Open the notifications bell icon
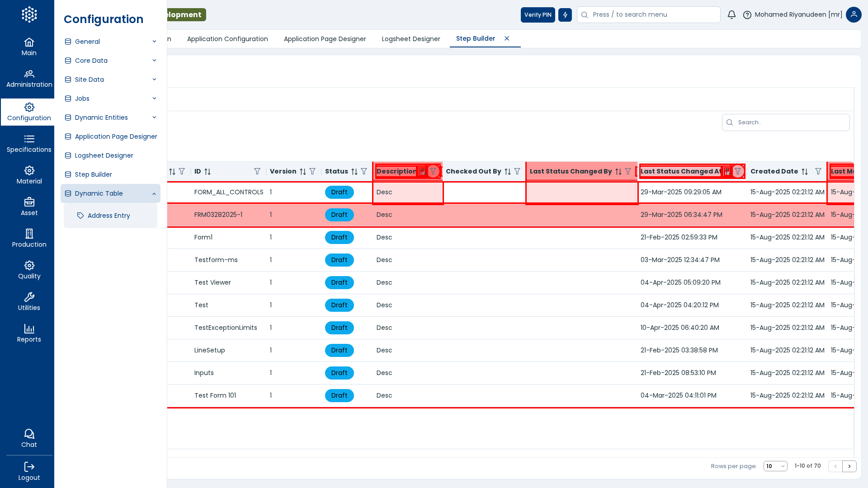The width and height of the screenshot is (868, 488). coord(731,15)
